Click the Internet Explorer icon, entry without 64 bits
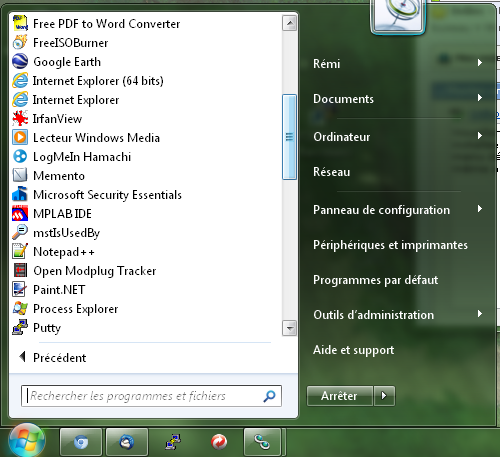500x457 pixels. point(20,100)
